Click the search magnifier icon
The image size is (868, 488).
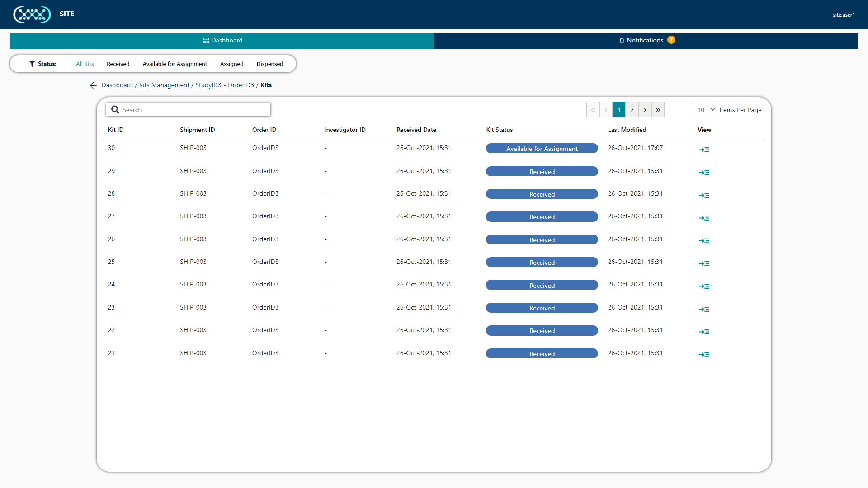pyautogui.click(x=115, y=109)
